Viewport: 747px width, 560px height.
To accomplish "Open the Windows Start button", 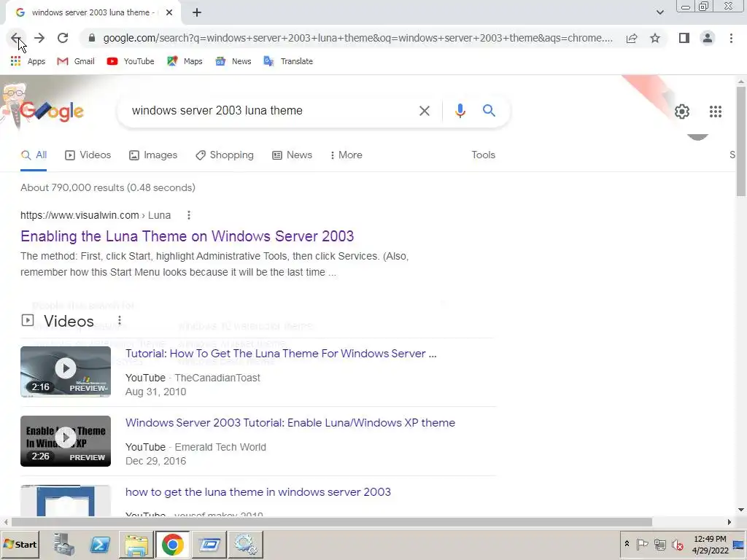I will 20,544.
